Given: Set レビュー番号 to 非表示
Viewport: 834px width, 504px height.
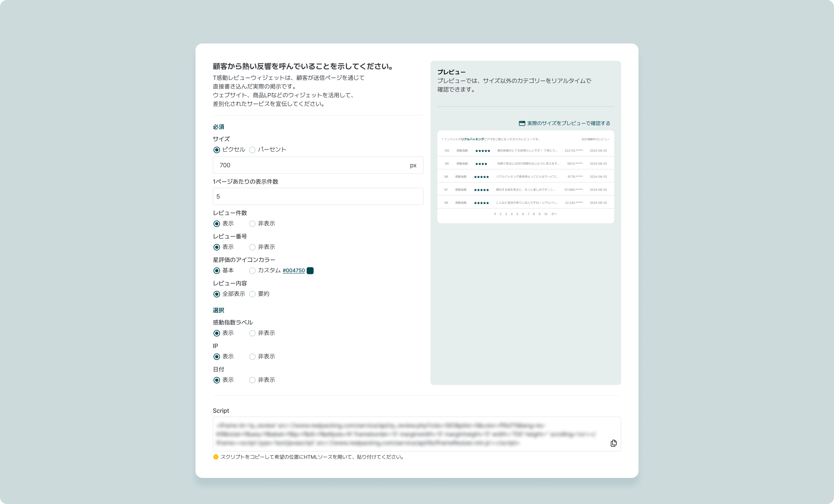Looking at the screenshot, I should coord(252,247).
